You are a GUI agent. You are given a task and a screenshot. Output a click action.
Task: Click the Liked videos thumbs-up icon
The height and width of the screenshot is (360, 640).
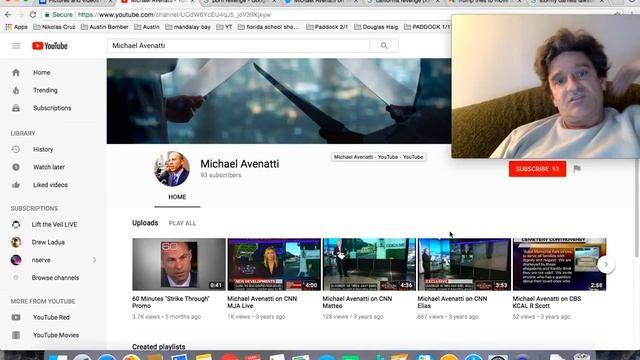tap(16, 185)
